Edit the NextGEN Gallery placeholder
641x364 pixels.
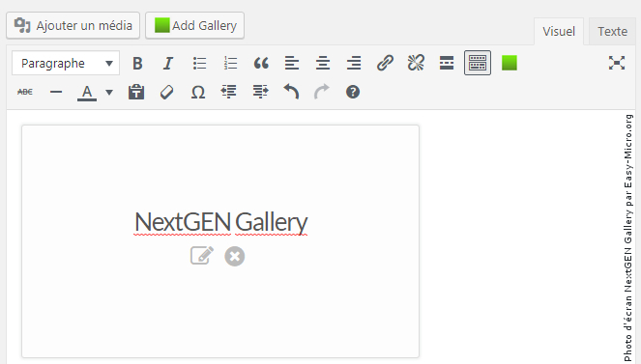click(x=202, y=256)
